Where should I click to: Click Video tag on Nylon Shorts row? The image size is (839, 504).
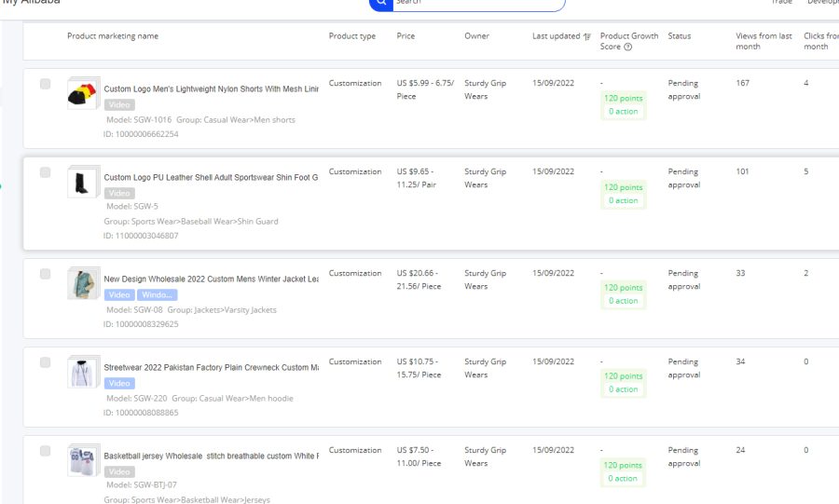[119, 104]
